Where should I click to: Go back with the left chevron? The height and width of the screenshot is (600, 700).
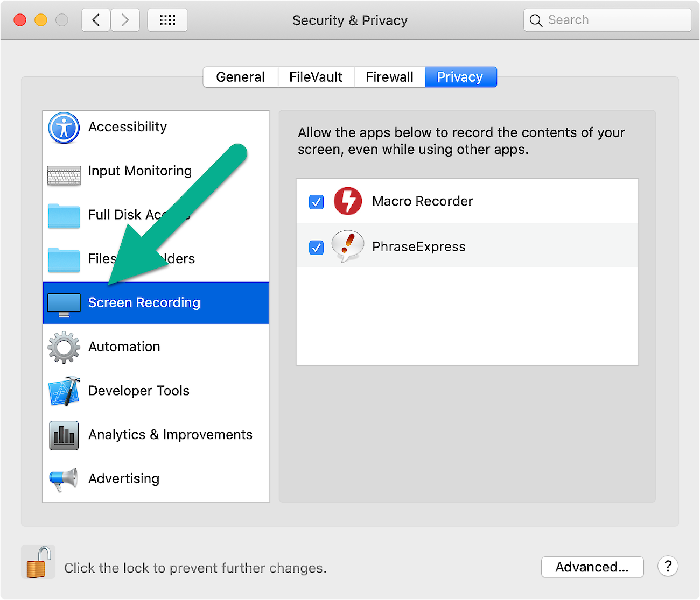pos(96,20)
